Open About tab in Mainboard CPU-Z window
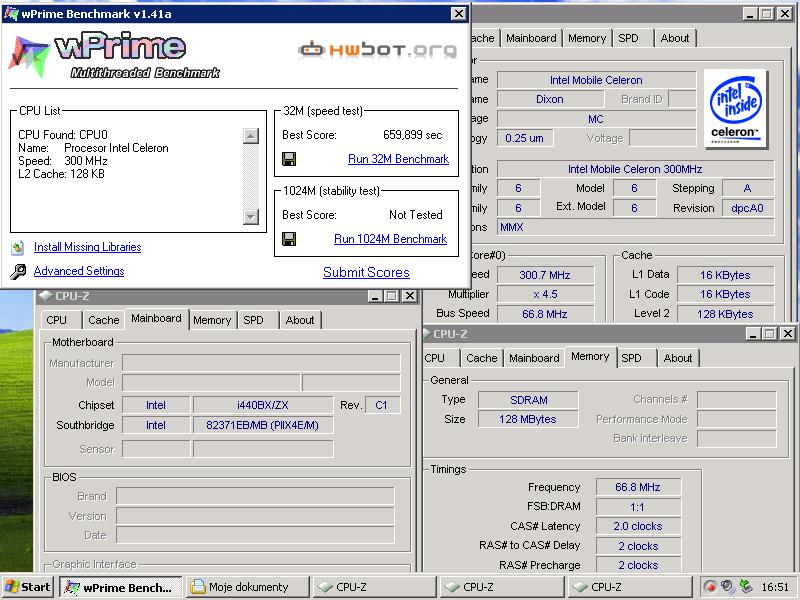 tap(300, 320)
